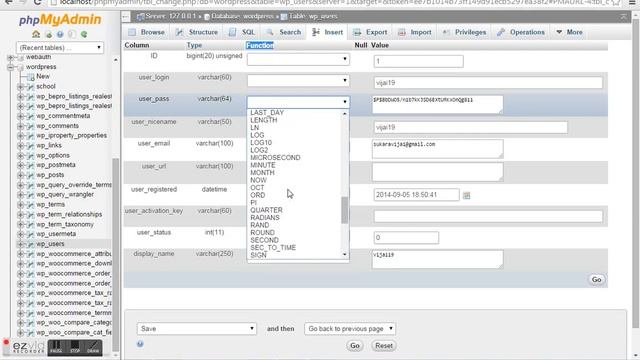Click ezvid Pause button
Screen dimensions: 640x360
(56, 348)
